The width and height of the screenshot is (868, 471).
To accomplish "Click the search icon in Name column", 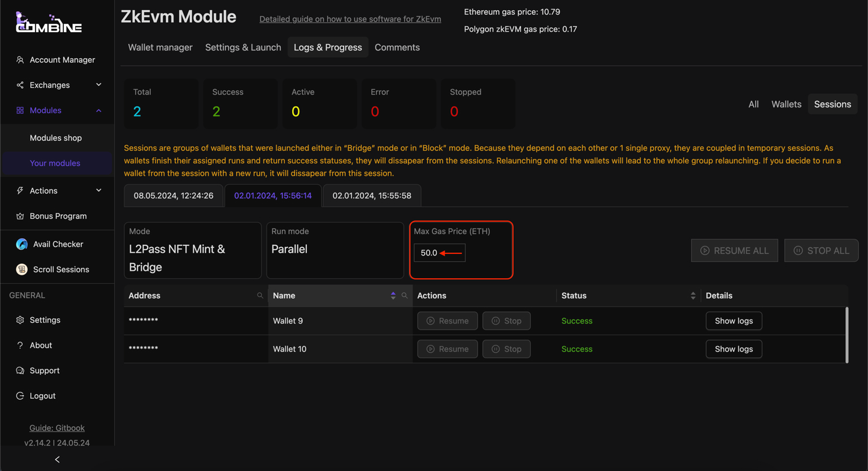I will pyautogui.click(x=405, y=296).
